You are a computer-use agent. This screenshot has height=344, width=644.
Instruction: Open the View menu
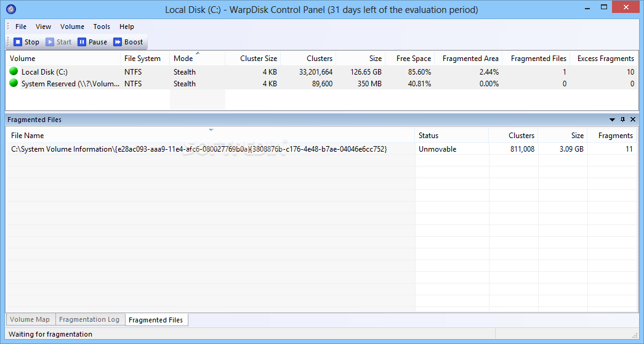(43, 27)
